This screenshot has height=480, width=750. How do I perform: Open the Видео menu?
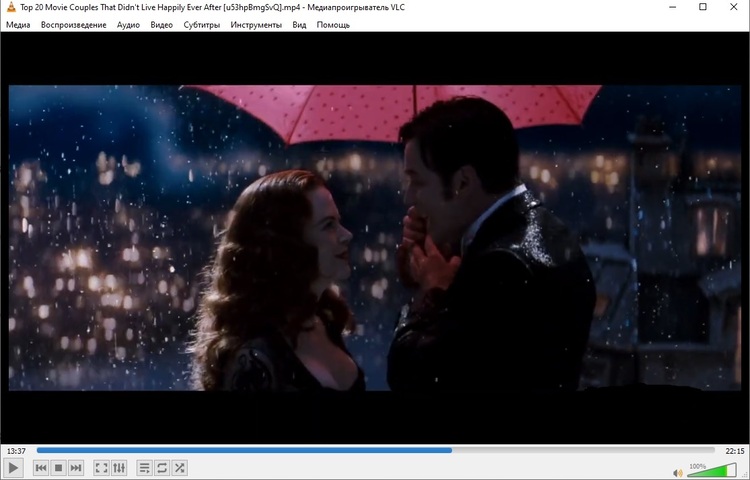point(162,25)
